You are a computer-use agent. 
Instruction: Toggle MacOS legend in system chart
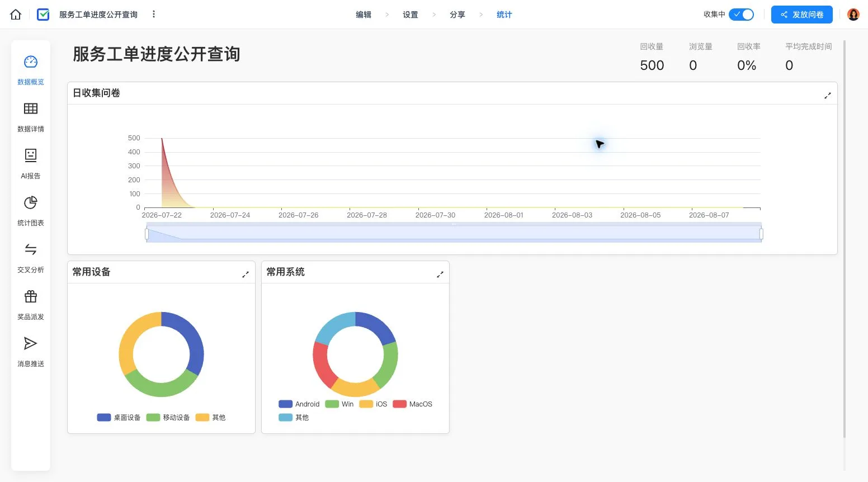click(413, 404)
